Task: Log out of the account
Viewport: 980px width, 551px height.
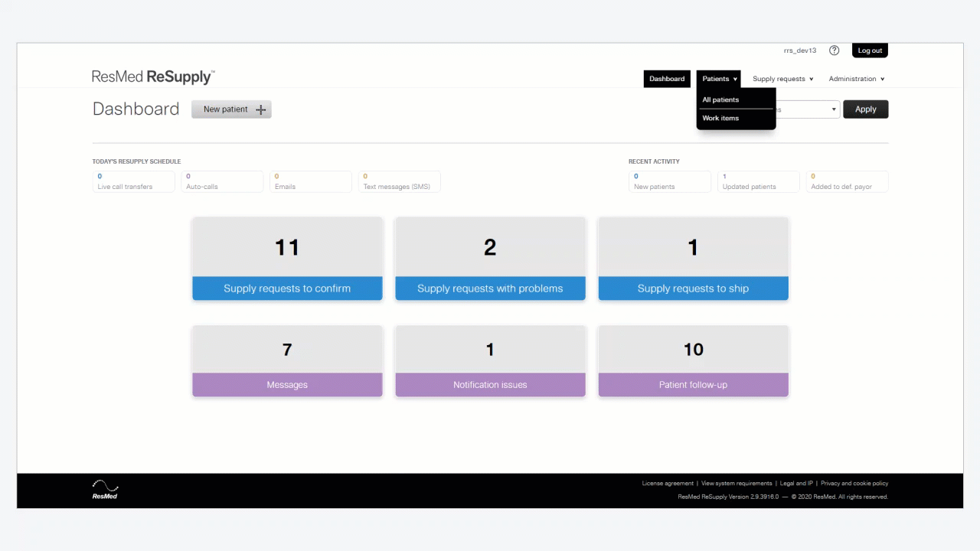Action: 870,51
